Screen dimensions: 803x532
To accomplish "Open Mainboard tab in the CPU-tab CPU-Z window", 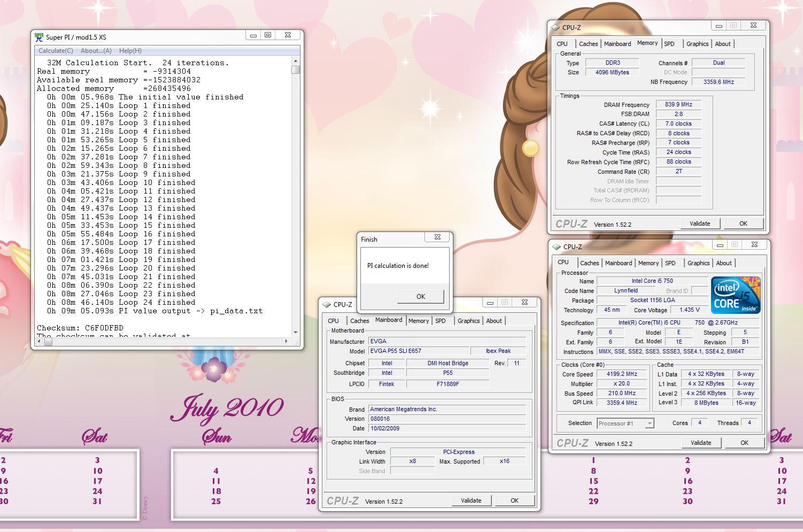I will tap(619, 263).
